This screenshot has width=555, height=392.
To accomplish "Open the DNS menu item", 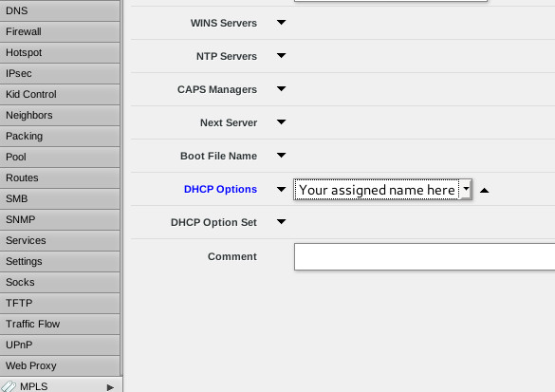I will pyautogui.click(x=60, y=10).
